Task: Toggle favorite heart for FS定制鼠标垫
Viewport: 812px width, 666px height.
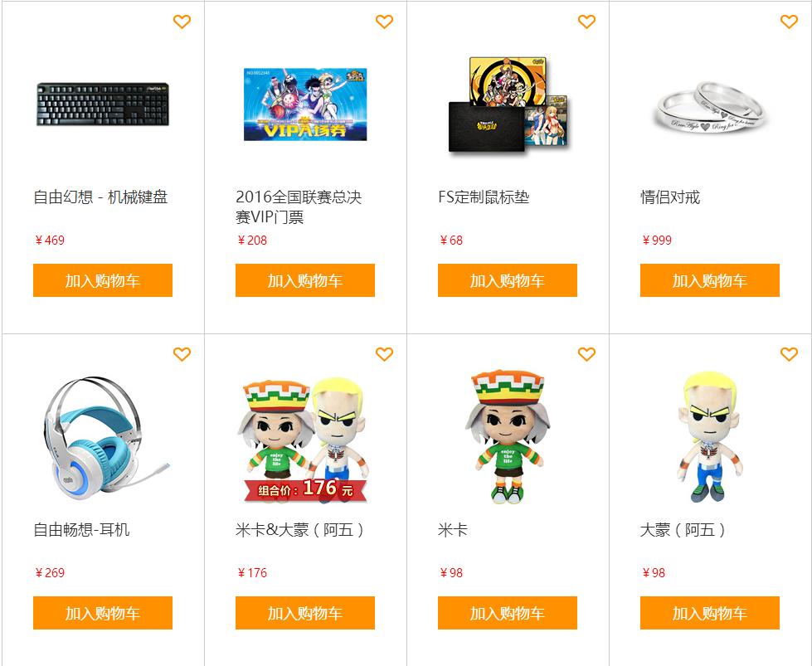Action: coord(586,22)
